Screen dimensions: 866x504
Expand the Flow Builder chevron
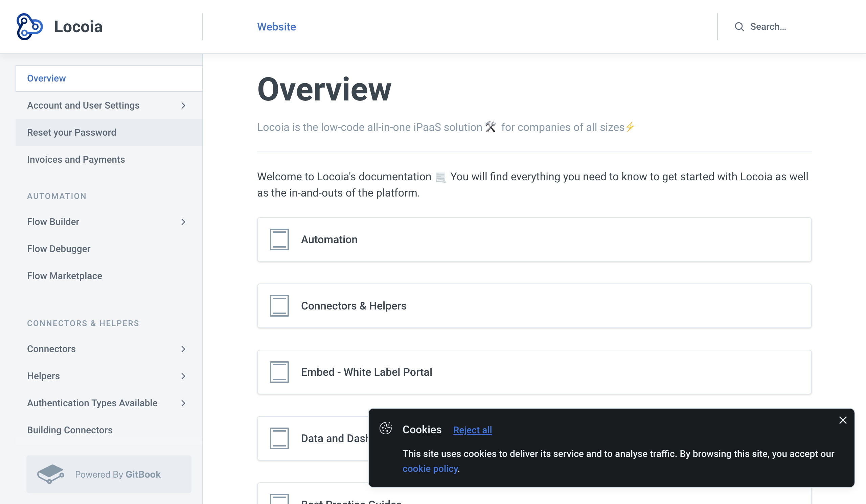183,222
